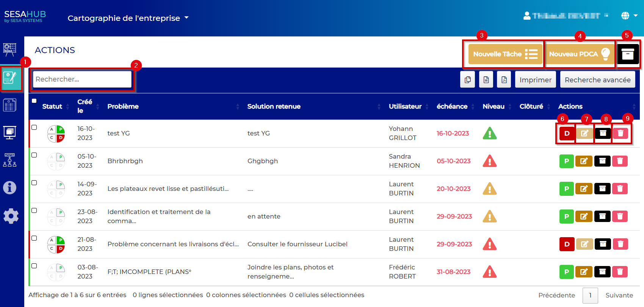Viewport: 644px width, 307px height.
Task: Open the organization chart sidebar icon
Action: click(x=10, y=160)
